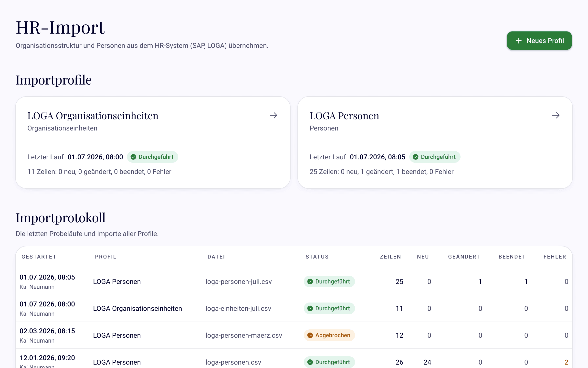Select the GEÄNDERT column header

(x=464, y=257)
